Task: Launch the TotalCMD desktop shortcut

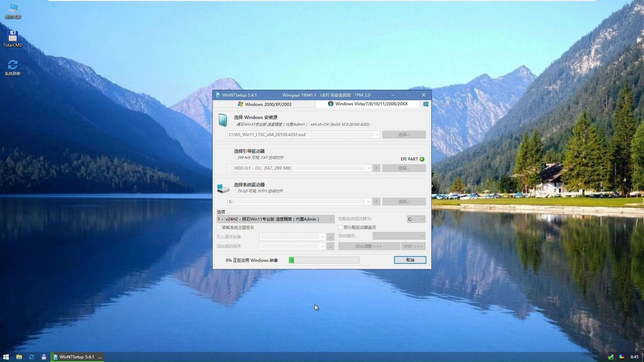Action: pyautogui.click(x=13, y=39)
